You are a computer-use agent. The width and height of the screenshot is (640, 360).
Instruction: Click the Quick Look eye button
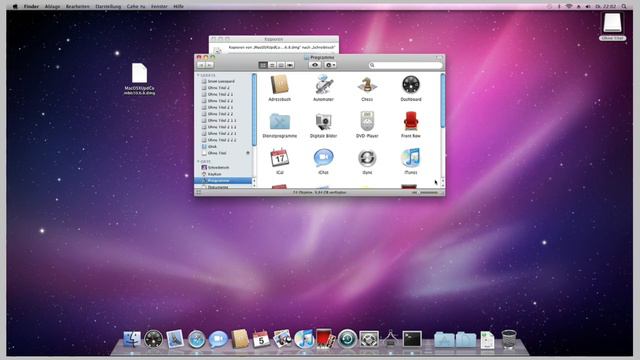point(315,65)
